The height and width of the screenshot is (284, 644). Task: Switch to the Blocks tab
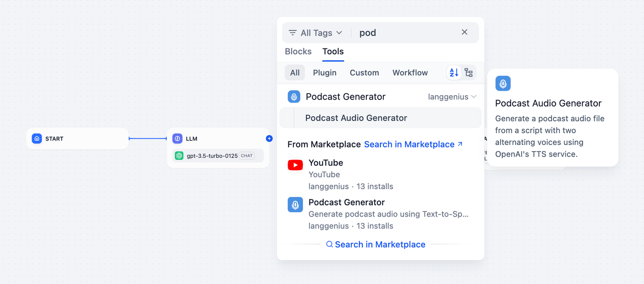point(298,51)
